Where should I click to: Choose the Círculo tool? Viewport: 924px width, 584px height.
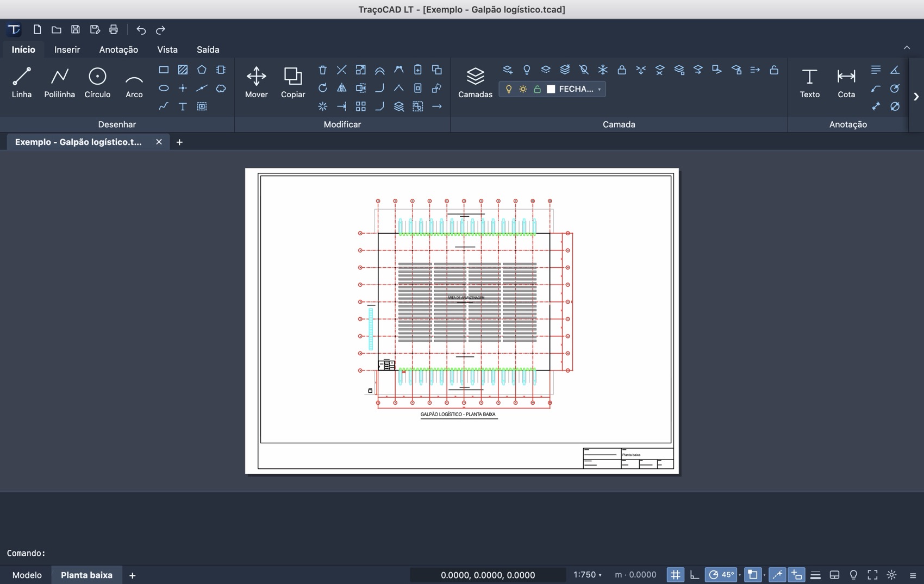point(97,83)
